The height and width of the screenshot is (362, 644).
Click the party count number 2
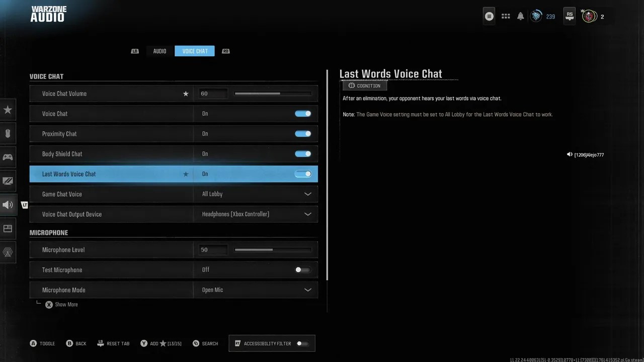602,17
